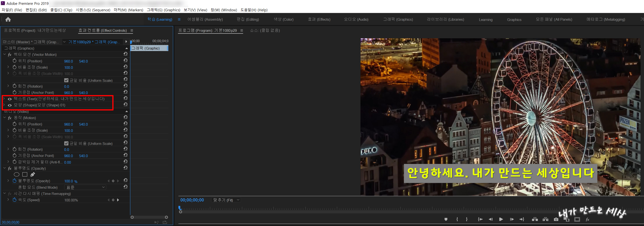Switch to the Color workspace
This screenshot has width=644, height=226.
point(284,19)
